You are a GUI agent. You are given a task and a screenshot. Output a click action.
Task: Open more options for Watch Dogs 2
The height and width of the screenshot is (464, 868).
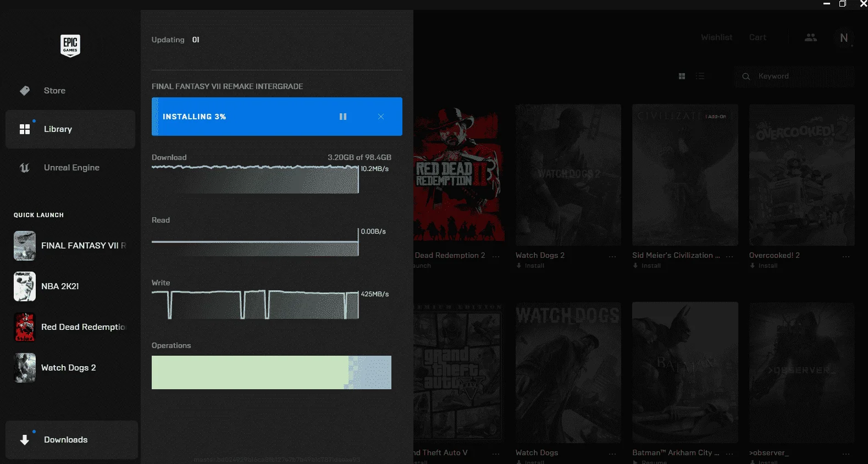[x=612, y=256]
